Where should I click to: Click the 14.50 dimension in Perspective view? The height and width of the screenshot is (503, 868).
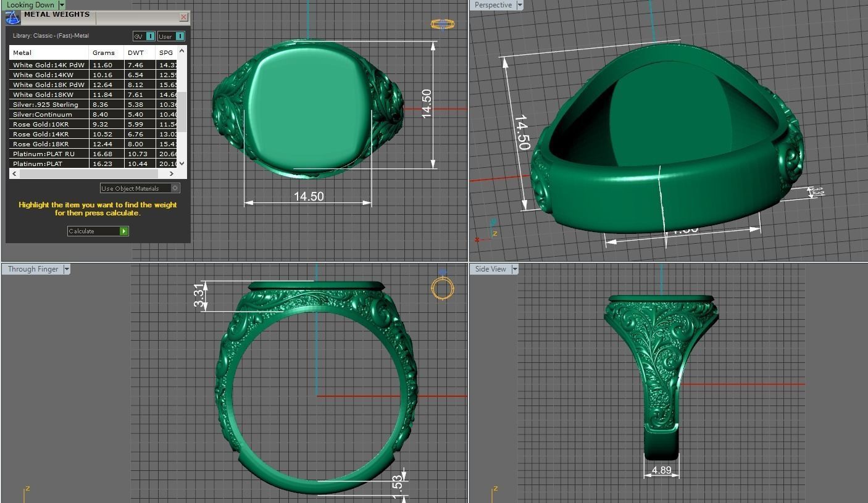pyautogui.click(x=522, y=132)
